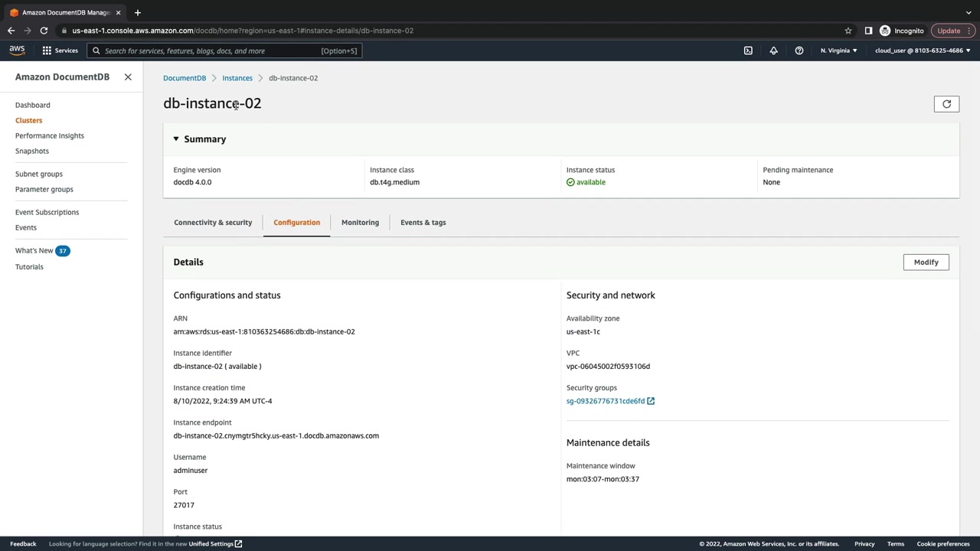Open the Services grid menu

click(x=59, y=51)
